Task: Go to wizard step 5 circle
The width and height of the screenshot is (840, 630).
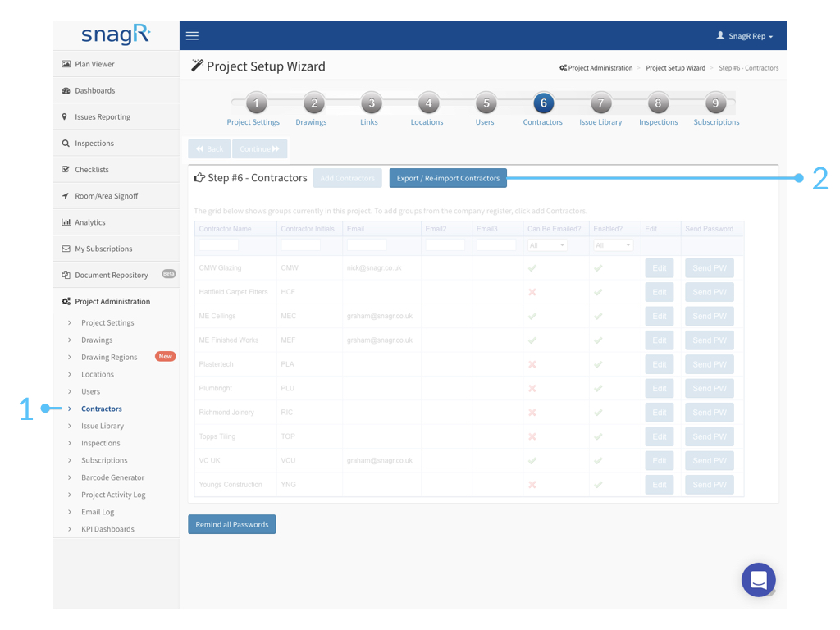Action: click(486, 103)
